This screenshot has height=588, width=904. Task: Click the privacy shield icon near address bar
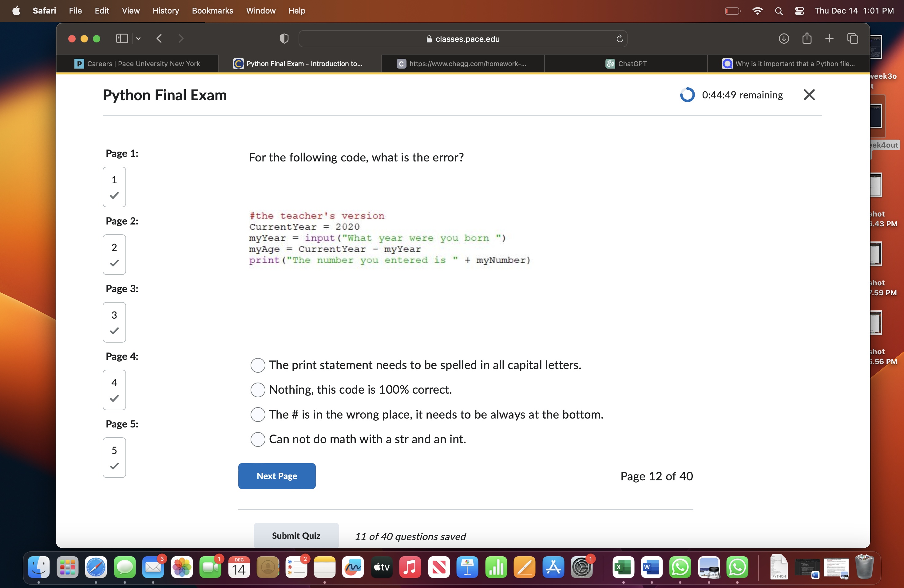[x=283, y=38]
